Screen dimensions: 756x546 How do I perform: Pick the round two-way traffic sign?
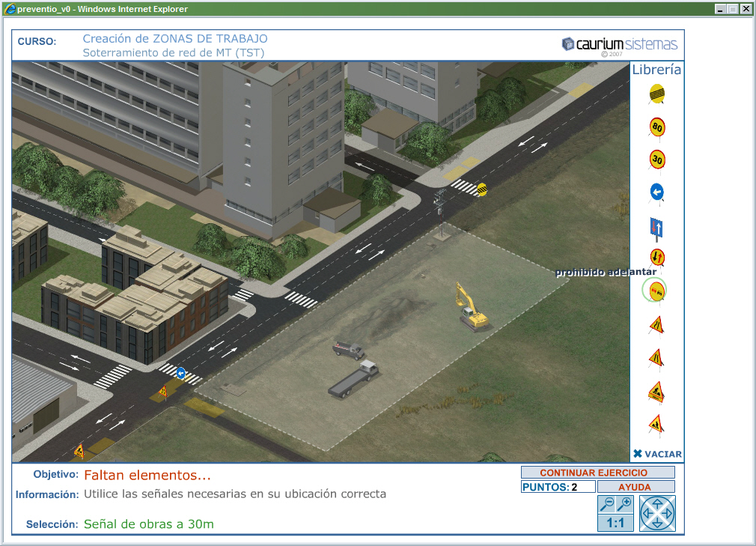click(656, 258)
